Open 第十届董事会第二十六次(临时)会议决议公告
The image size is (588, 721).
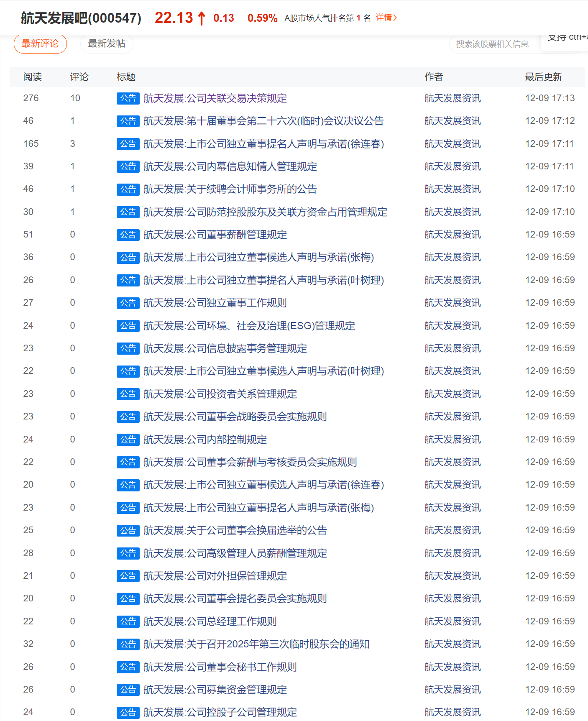(x=263, y=121)
